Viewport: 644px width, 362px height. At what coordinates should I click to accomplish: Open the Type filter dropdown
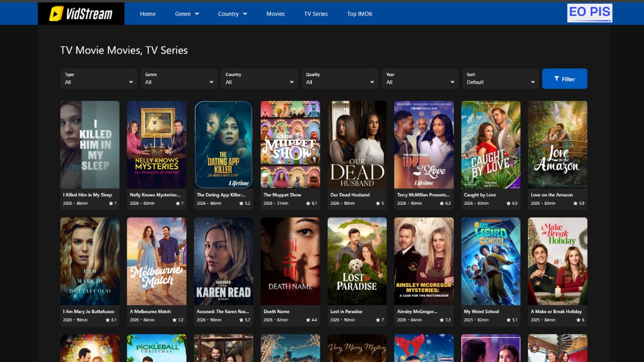[x=99, y=78]
